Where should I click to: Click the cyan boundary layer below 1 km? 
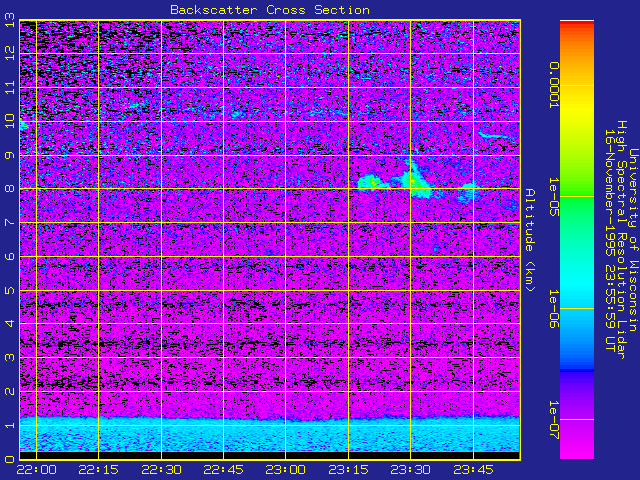pyautogui.click(x=270, y=436)
